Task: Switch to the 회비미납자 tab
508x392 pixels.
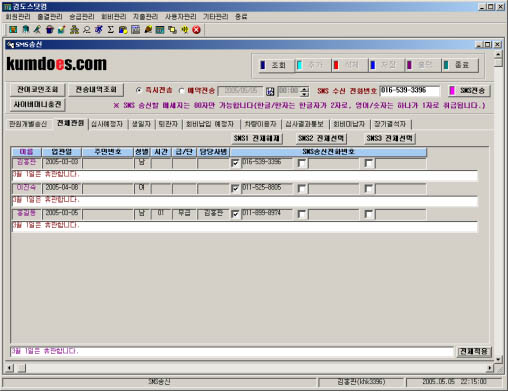Action: [349, 124]
